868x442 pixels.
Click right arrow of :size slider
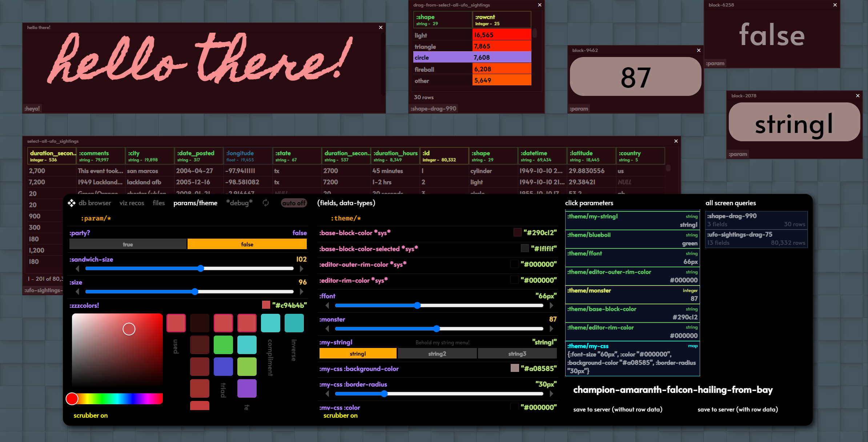301,292
